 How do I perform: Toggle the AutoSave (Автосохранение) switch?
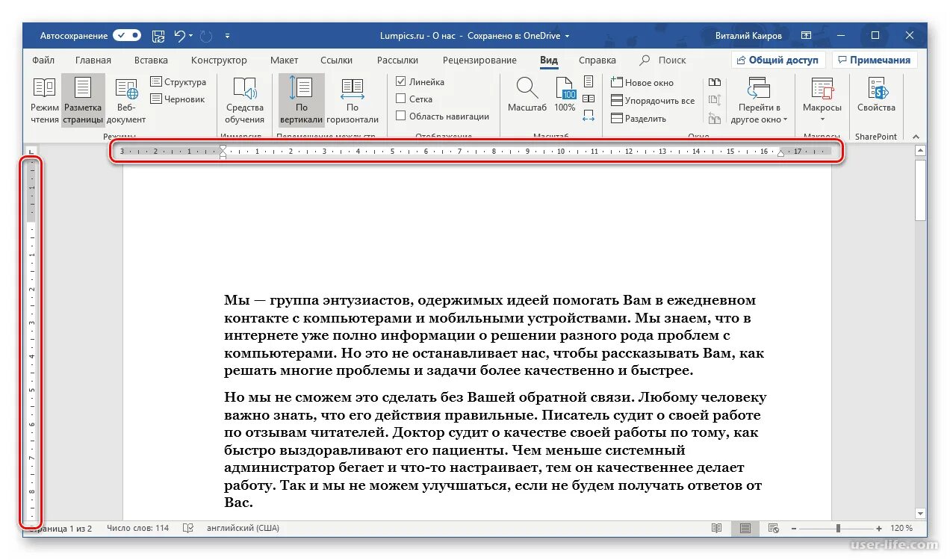pyautogui.click(x=127, y=35)
